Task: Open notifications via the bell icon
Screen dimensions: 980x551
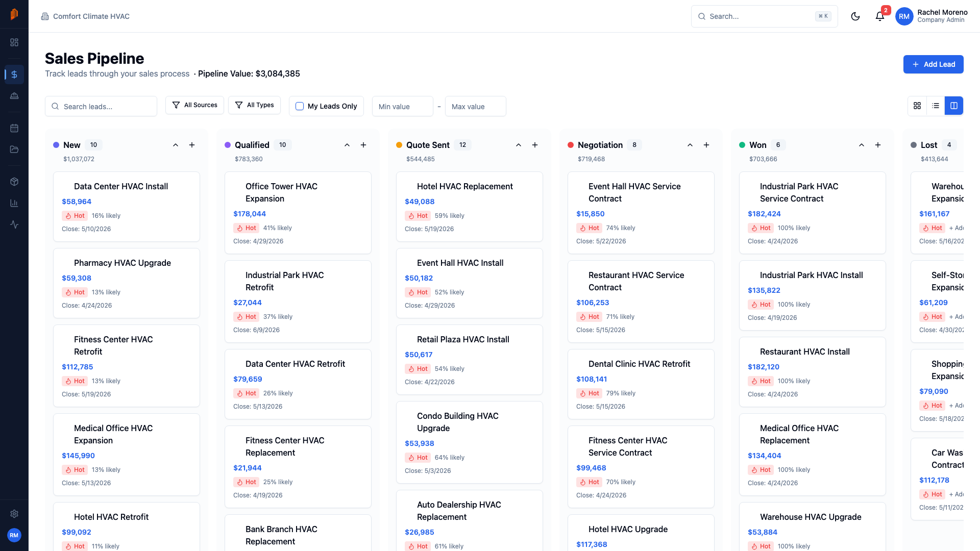Action: click(x=879, y=16)
